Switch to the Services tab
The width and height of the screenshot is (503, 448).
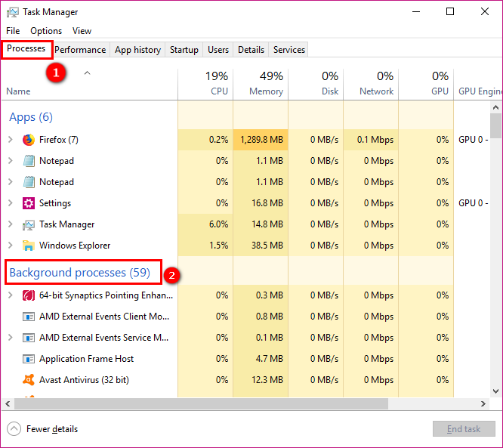point(289,50)
